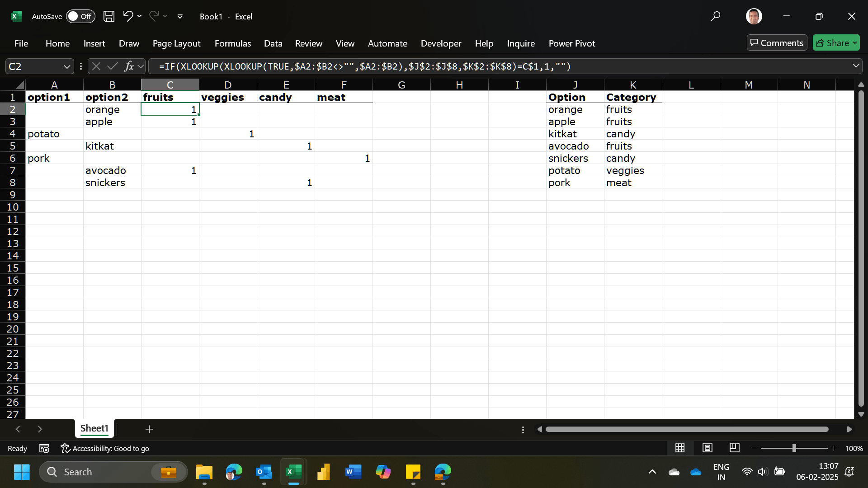Open the Name Box dropdown arrow

coord(67,67)
